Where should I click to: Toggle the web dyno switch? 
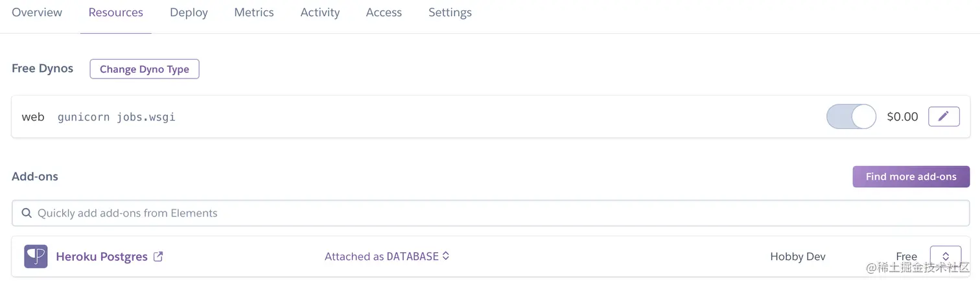point(850,117)
